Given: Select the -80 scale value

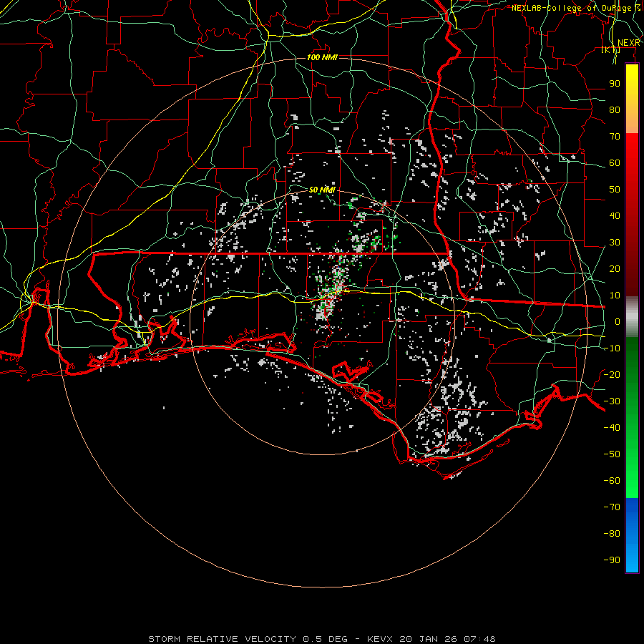Looking at the screenshot, I should (x=612, y=534).
